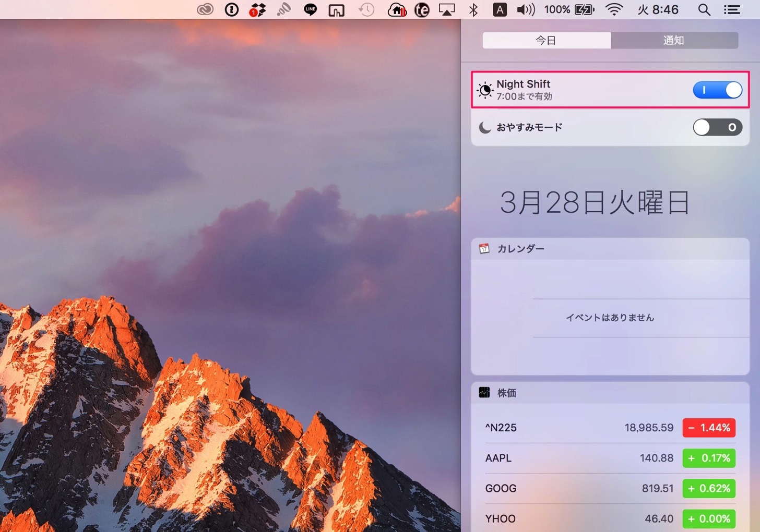The height and width of the screenshot is (532, 760).
Task: Click the 3月28日火曜日 date heading
Action: [595, 202]
